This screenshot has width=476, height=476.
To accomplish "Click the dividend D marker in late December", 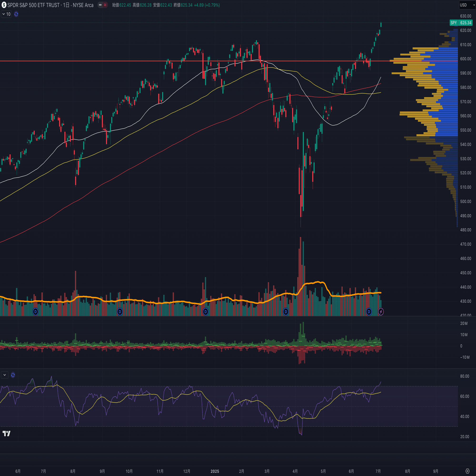I will pyautogui.click(x=205, y=312).
